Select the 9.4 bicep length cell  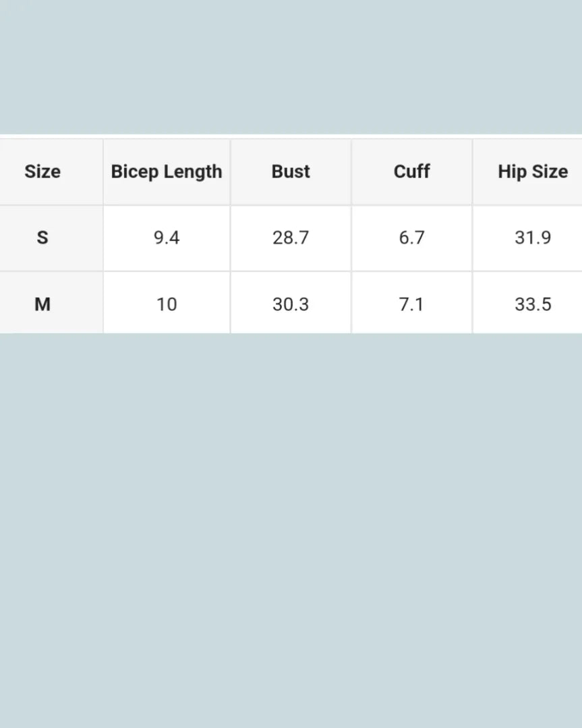[167, 237]
